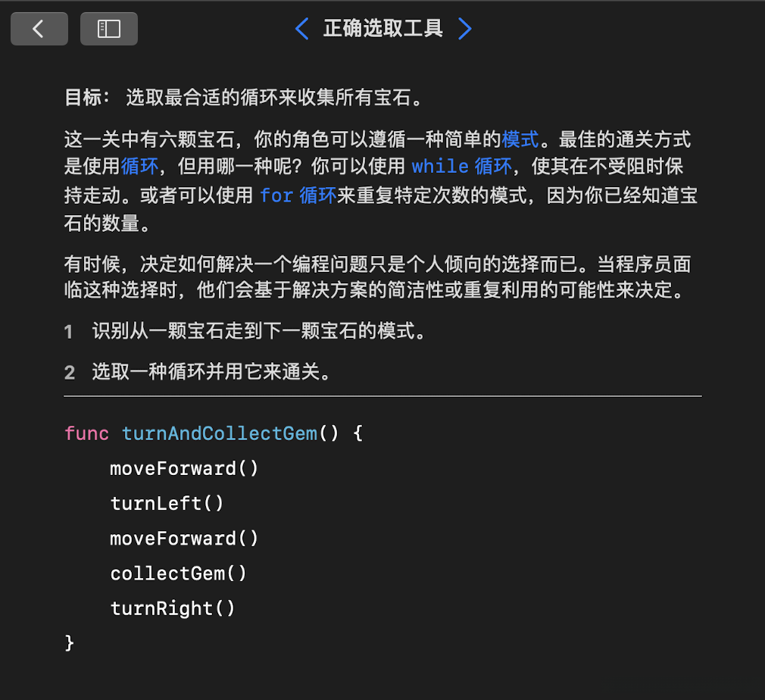Viewport: 765px width, 700px height.
Task: Click the page title 正确选取工具
Action: (x=382, y=28)
